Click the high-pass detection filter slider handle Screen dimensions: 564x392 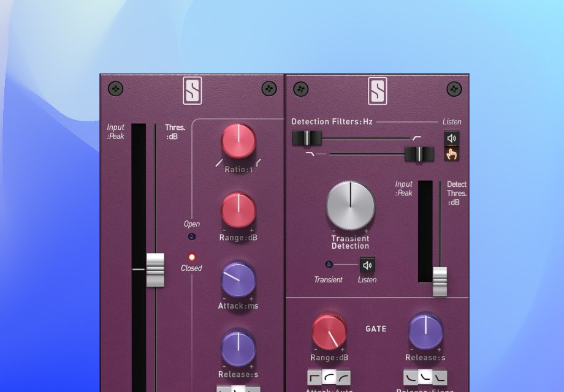click(x=307, y=138)
